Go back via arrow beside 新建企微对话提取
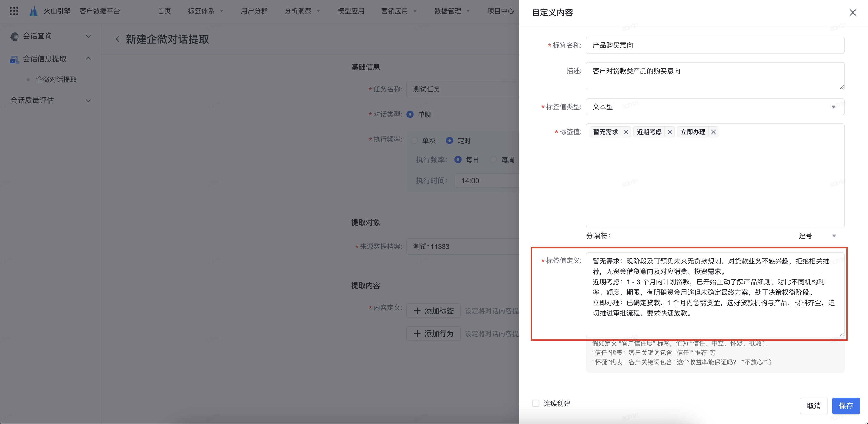Screen dimensions: 868x424 tap(118, 39)
